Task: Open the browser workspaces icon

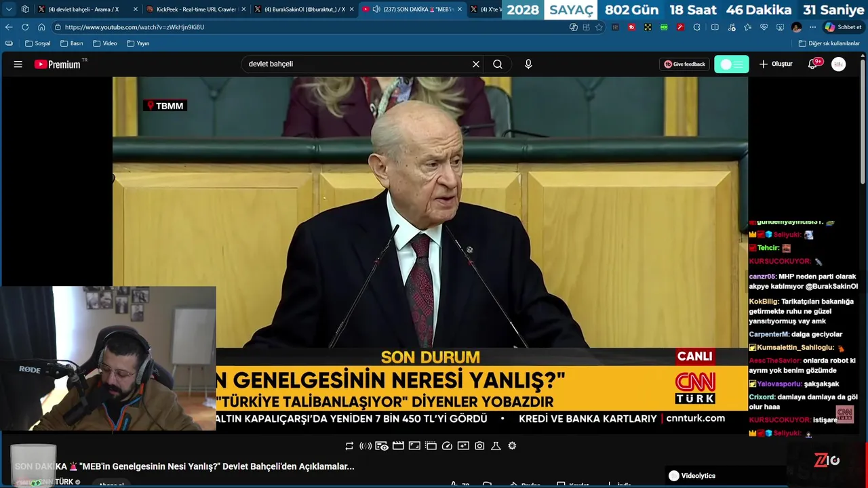Action: 25,9
